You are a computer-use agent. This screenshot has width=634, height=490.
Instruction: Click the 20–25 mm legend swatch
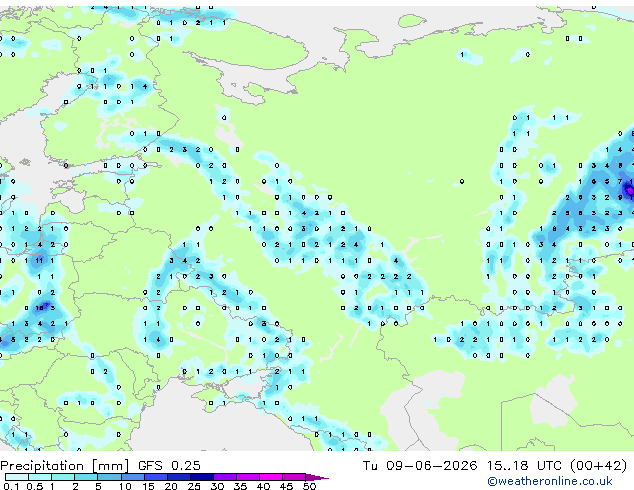click(178, 477)
